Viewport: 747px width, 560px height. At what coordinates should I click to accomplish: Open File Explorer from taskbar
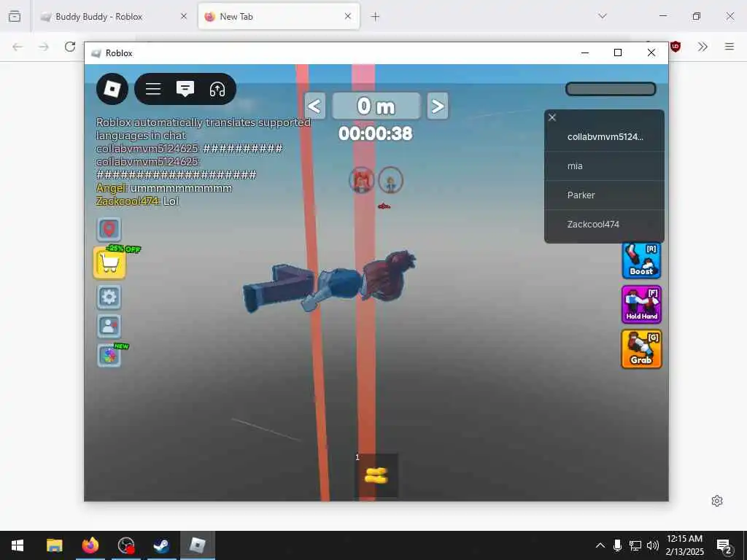coord(54,545)
